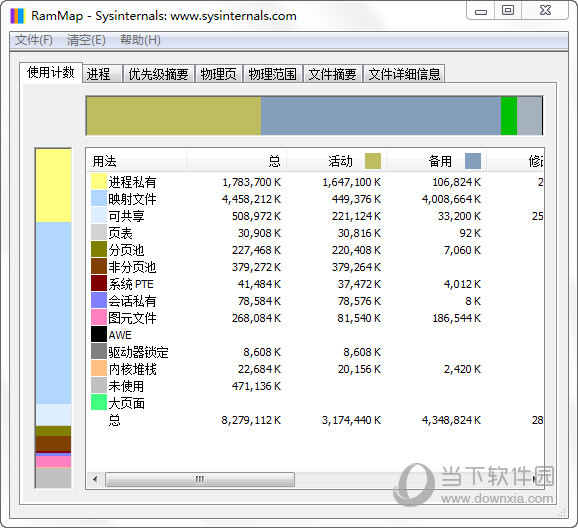This screenshot has height=528, width=578.
Task: Select the 大页面 row label
Action: (126, 403)
